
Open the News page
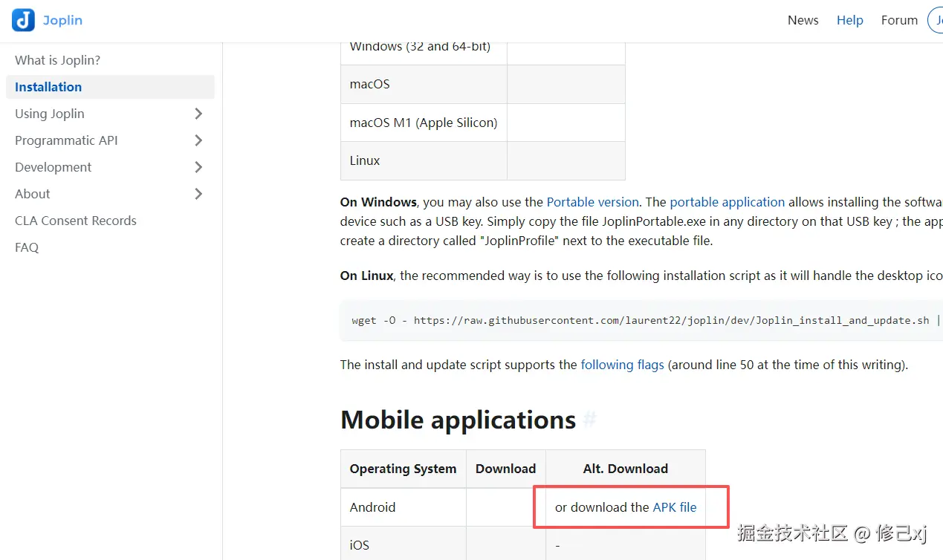coord(803,20)
